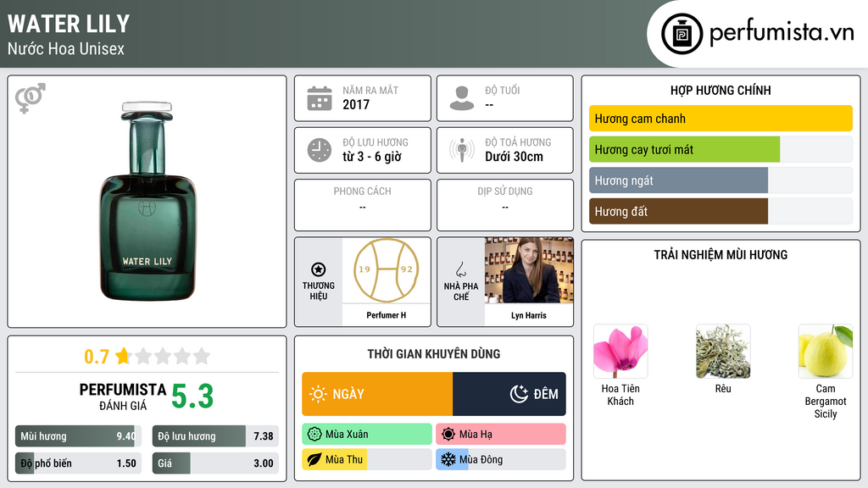This screenshot has height=488, width=868.
Task: Click the release year value 2017
Action: (356, 104)
